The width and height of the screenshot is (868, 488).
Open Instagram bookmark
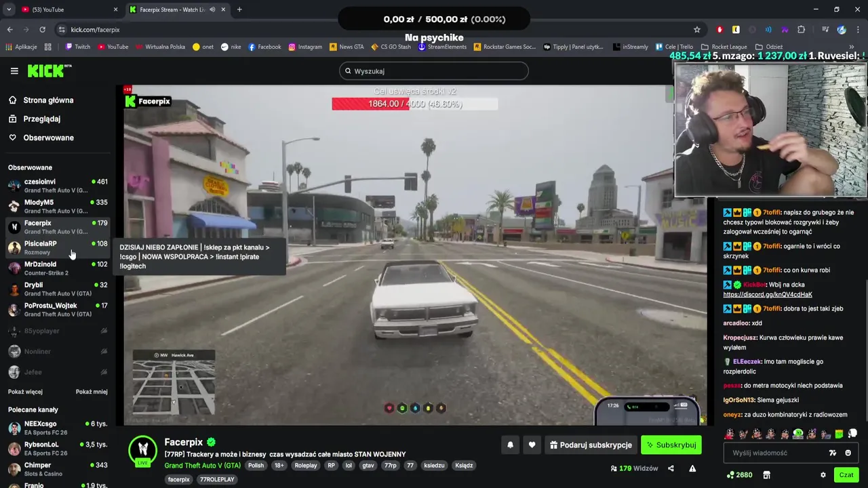(305, 47)
